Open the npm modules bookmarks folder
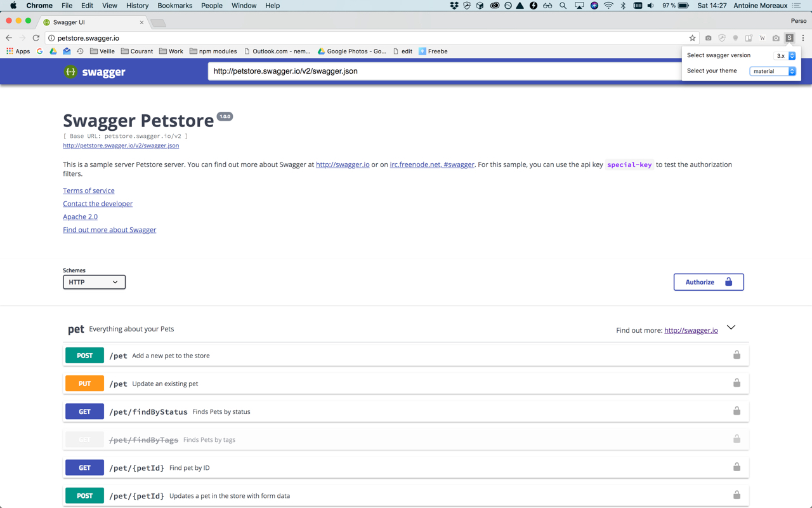Viewport: 812px width, 508px height. coord(213,51)
